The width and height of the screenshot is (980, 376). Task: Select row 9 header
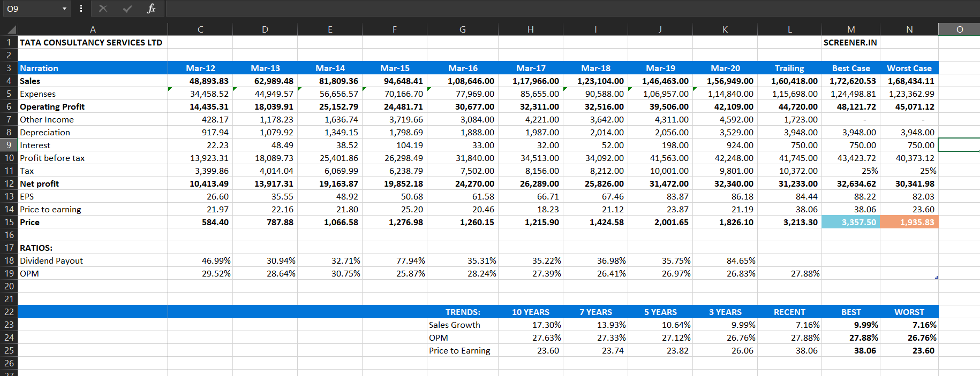(9, 145)
